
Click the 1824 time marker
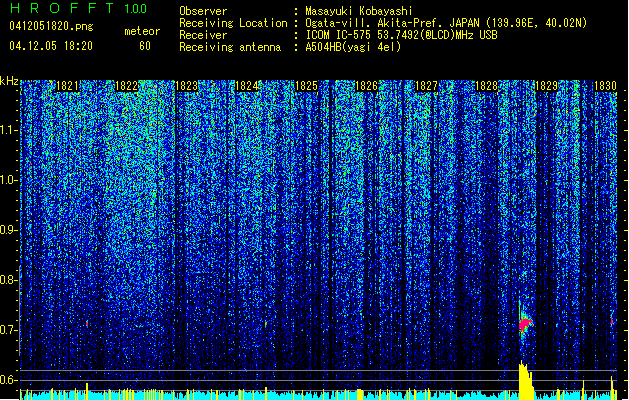click(246, 86)
